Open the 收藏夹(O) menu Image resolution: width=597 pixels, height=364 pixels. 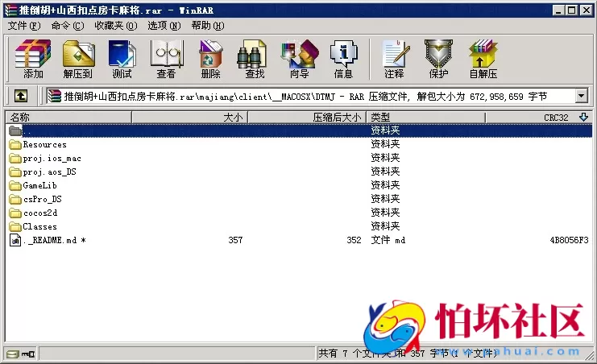pyautogui.click(x=116, y=26)
